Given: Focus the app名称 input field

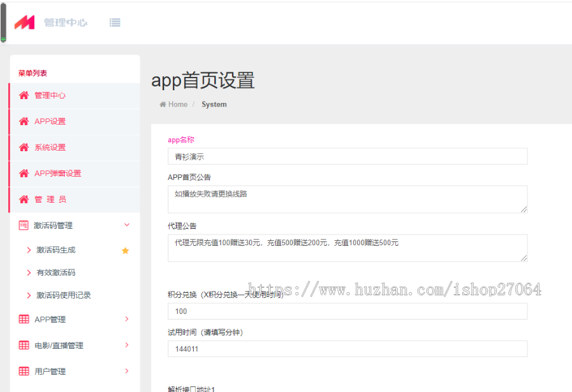Looking at the screenshot, I should (x=347, y=156).
